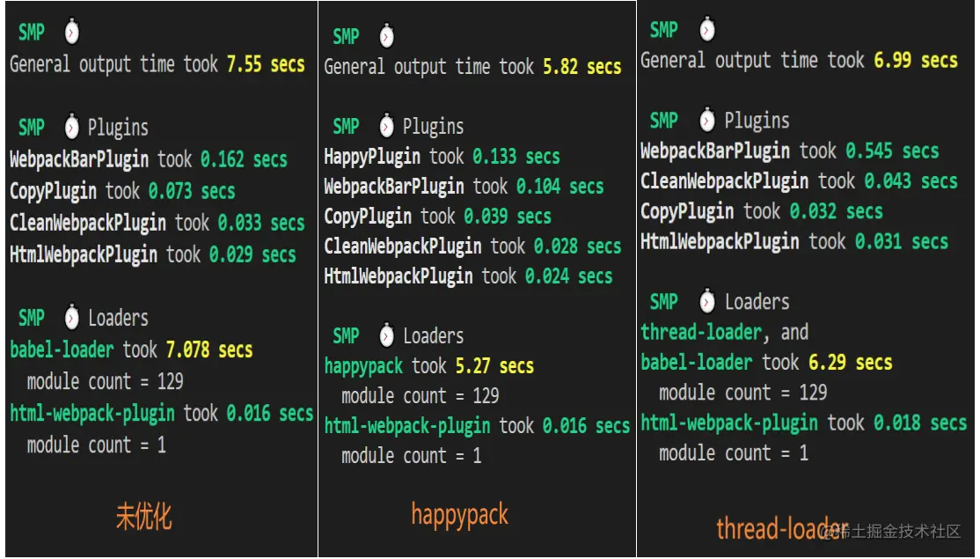Click the stopwatch icon beside Plugins in the happypack panel
Viewport: 980px width, 559px height.
click(387, 126)
